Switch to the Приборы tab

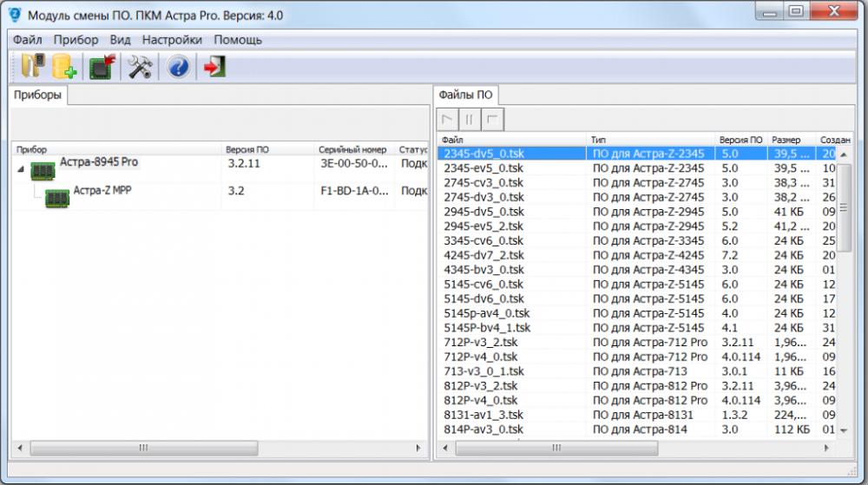click(x=37, y=95)
